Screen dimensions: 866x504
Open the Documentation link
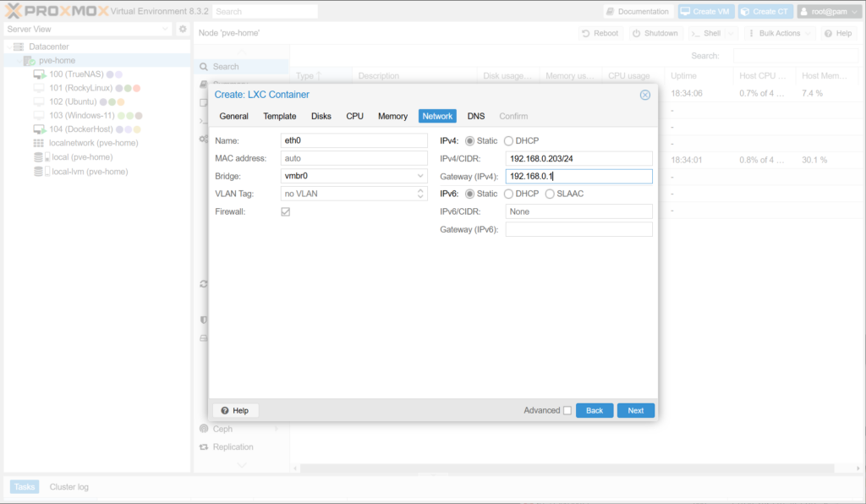tap(639, 12)
